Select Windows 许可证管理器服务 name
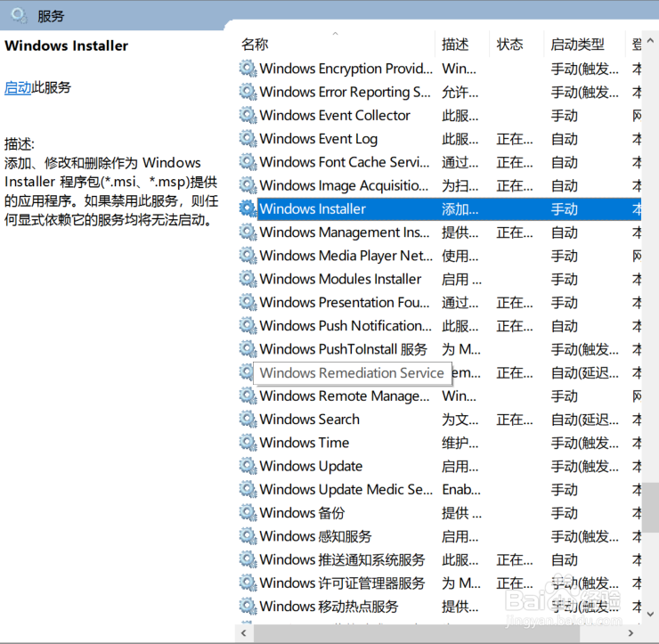 click(x=343, y=583)
